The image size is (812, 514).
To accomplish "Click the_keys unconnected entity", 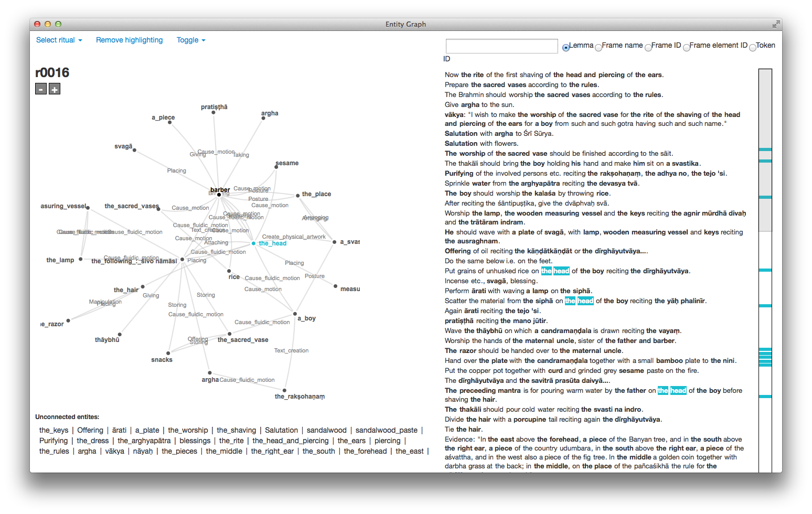I will point(54,430).
